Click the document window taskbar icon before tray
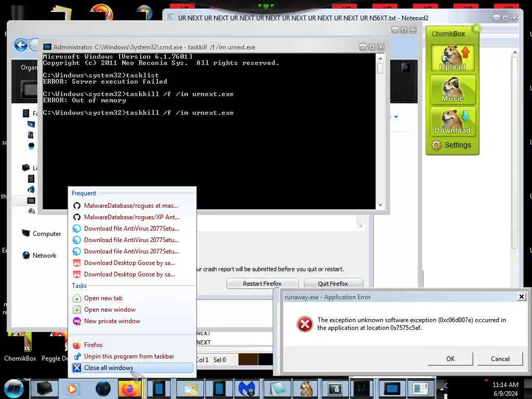The width and height of the screenshot is (532, 399). (420, 389)
